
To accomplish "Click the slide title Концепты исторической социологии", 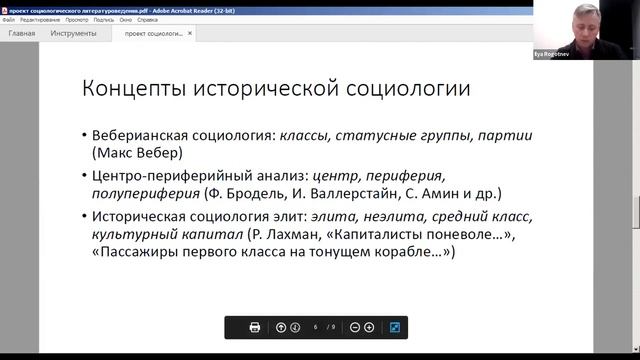I will point(276,88).
